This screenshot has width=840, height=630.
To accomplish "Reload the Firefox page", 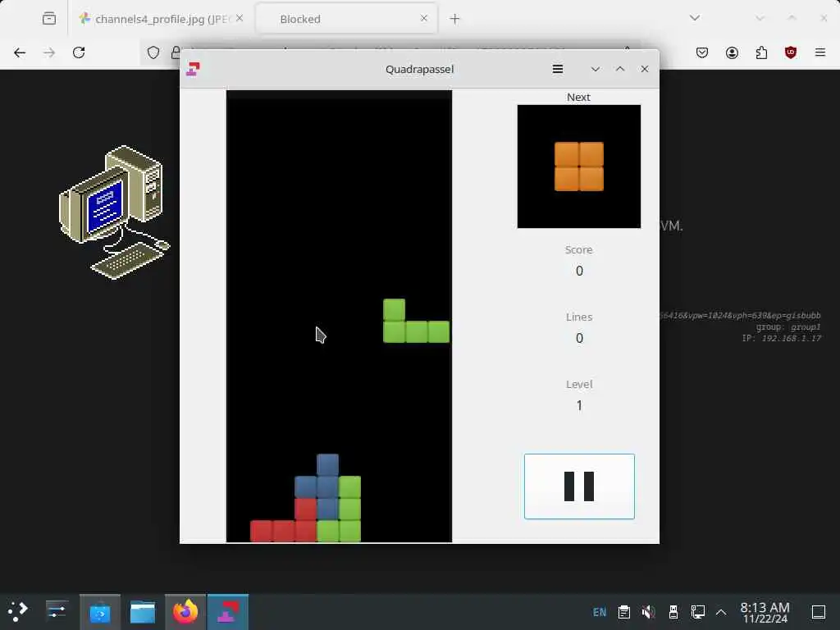I will click(x=79, y=52).
